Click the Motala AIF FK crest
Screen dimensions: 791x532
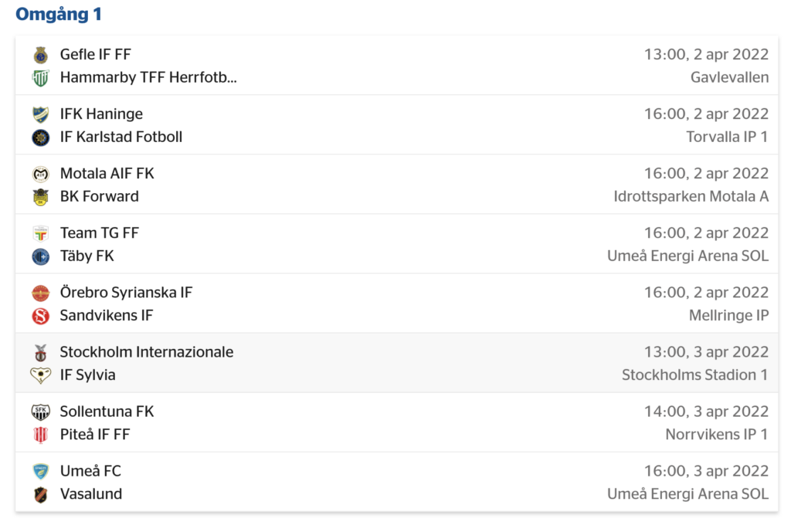[40, 174]
